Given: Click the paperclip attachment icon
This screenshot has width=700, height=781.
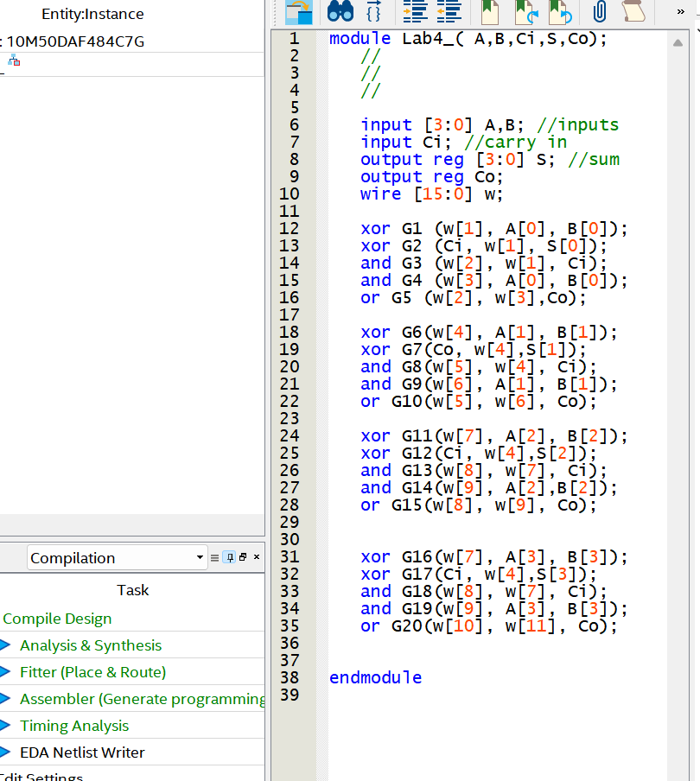Looking at the screenshot, I should click(x=599, y=12).
